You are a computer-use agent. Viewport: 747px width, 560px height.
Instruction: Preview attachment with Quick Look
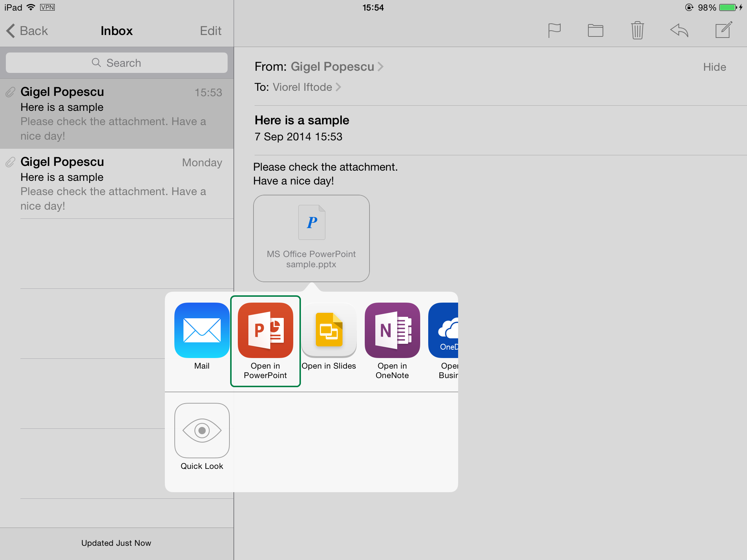point(202,437)
